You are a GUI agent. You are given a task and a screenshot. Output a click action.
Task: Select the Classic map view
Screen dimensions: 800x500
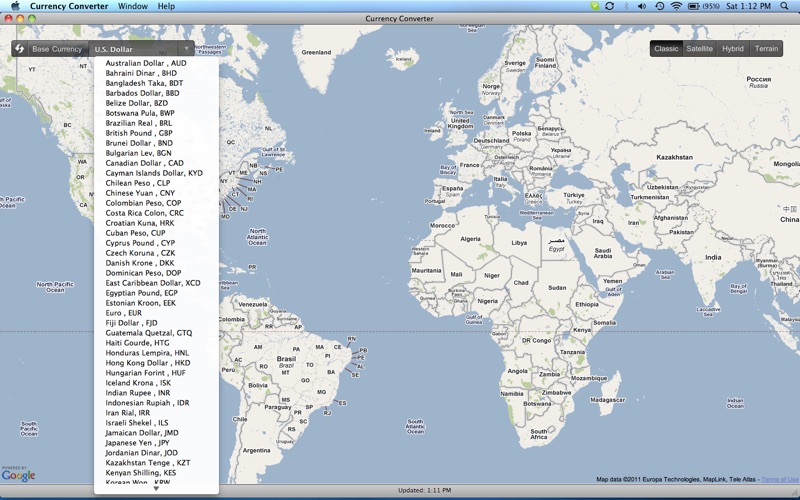point(666,49)
